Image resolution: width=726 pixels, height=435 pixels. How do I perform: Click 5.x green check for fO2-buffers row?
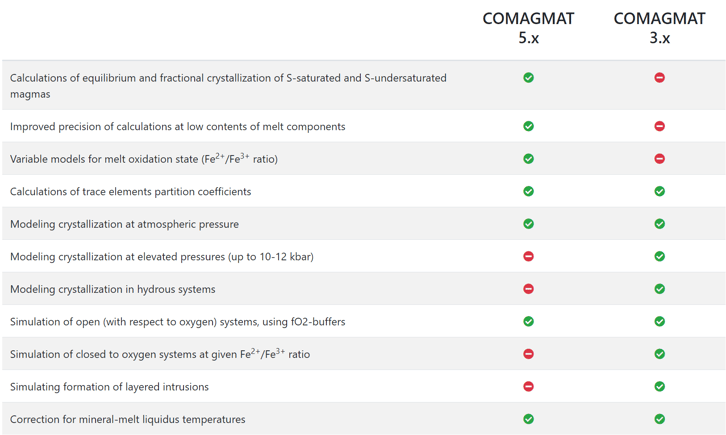pyautogui.click(x=528, y=321)
